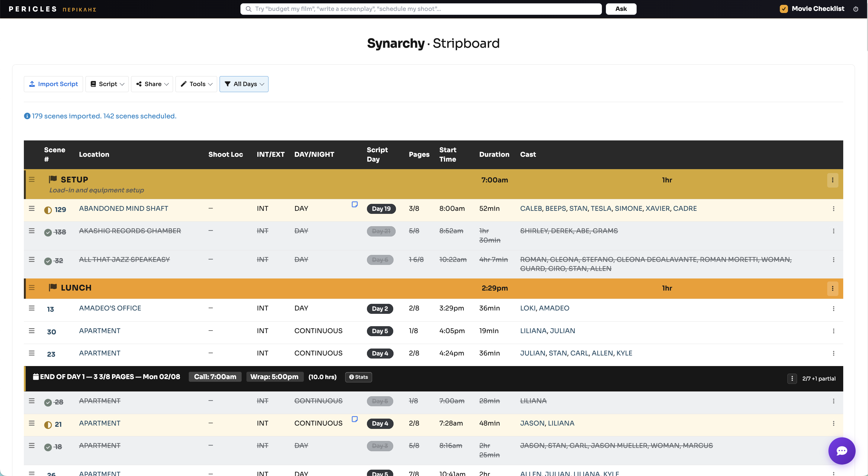
Task: Toggle the Movie Checklist checkbox
Action: click(783, 9)
